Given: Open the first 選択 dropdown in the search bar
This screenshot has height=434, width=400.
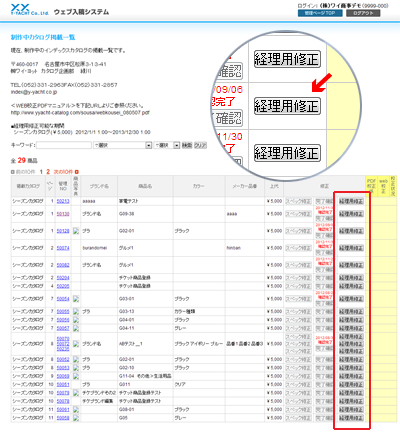Looking at the screenshot, I should point(122,146).
